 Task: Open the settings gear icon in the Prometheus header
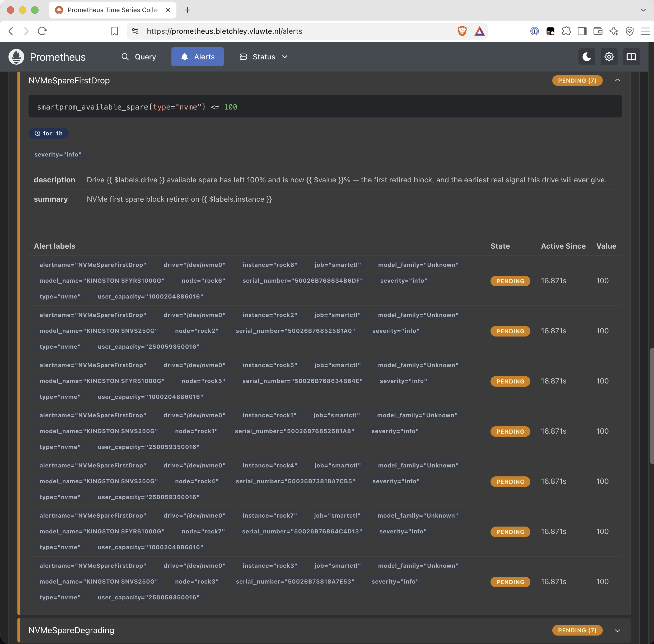coord(609,57)
